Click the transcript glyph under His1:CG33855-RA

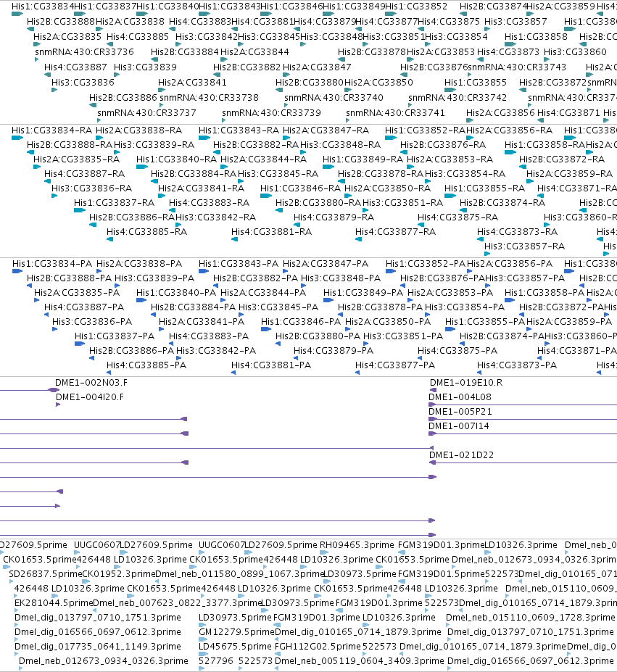(x=450, y=196)
